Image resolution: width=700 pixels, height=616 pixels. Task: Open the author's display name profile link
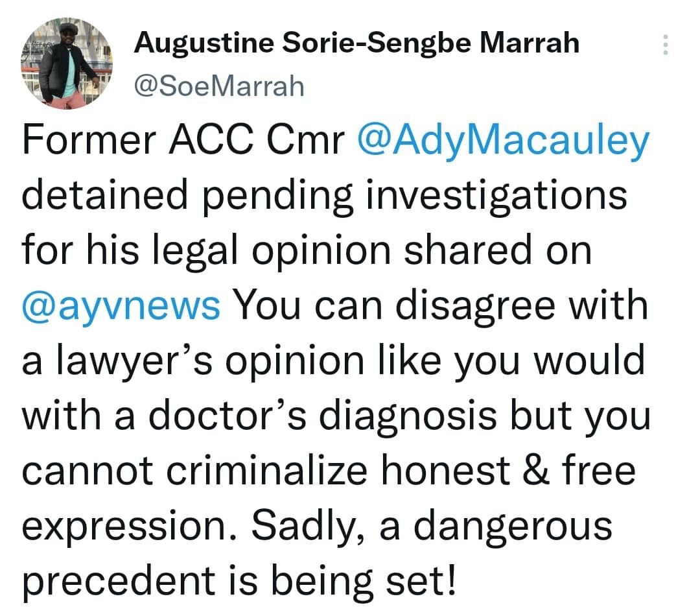pos(356,44)
